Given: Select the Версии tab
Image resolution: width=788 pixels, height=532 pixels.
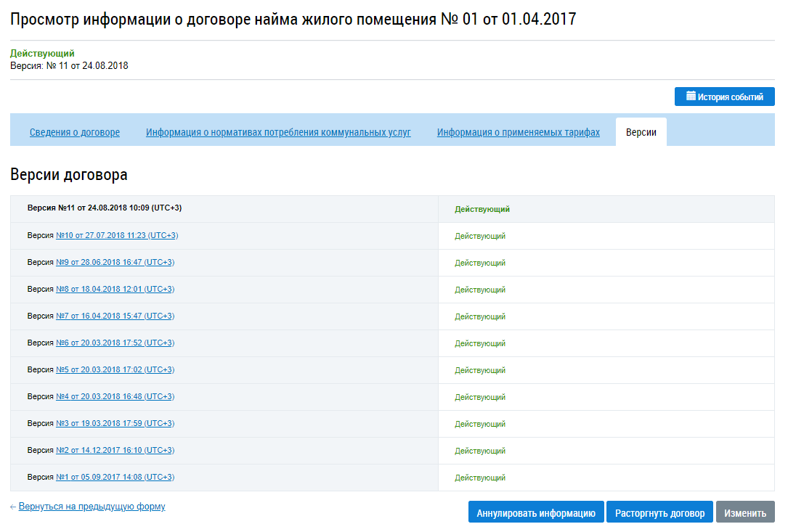Looking at the screenshot, I should pos(641,132).
